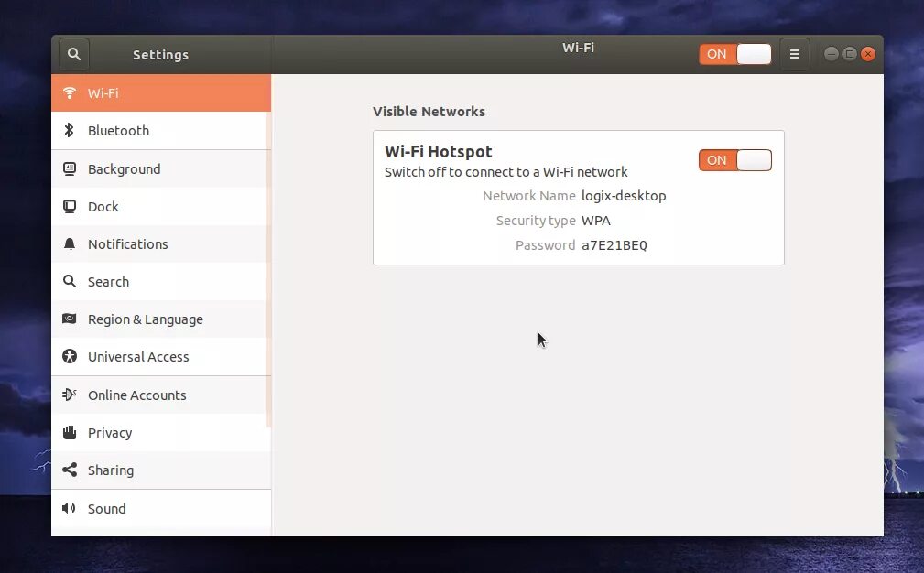Click the Universal Access person icon
Viewport: 924px width, 573px height.
tap(70, 356)
